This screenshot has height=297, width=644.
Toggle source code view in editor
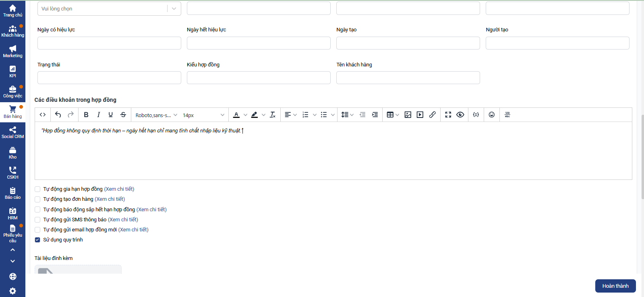tap(43, 115)
